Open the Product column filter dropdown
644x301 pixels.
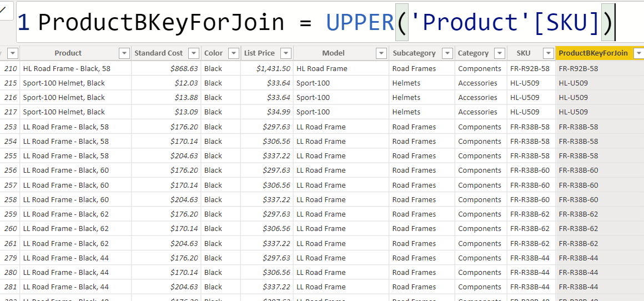click(x=124, y=53)
